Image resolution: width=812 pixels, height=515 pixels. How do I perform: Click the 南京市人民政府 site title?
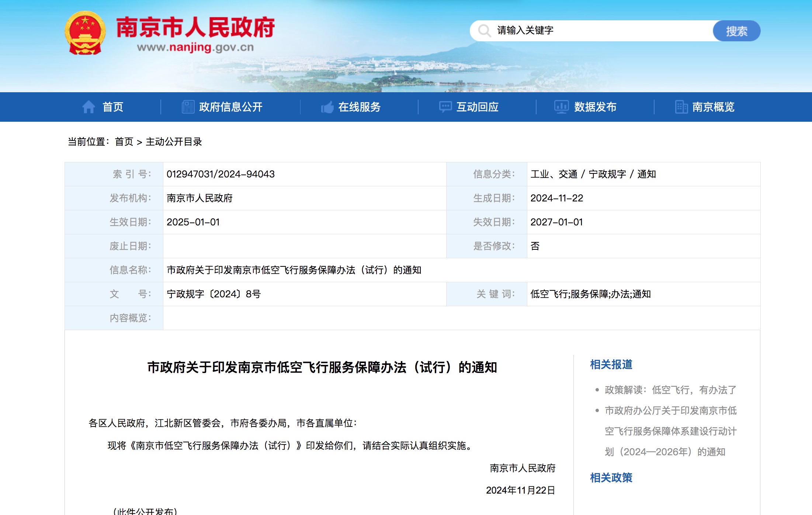195,28
